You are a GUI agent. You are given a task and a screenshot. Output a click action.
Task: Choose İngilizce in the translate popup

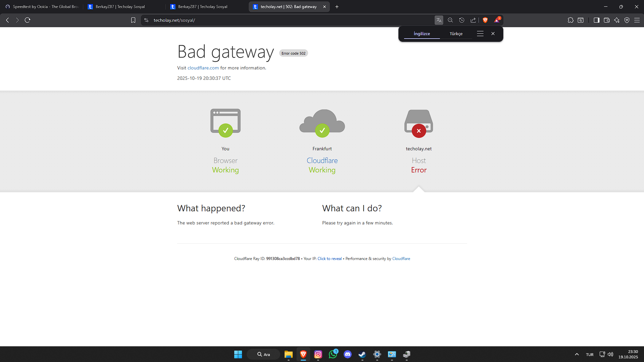click(422, 34)
